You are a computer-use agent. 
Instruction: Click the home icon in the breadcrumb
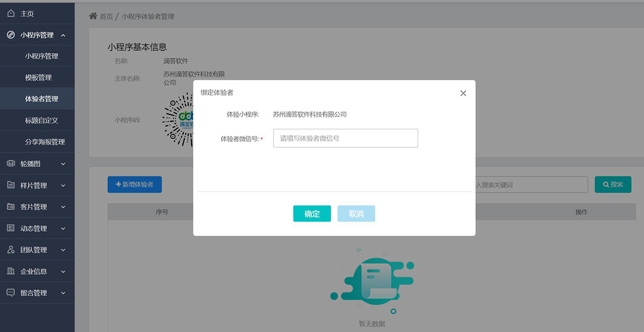click(x=93, y=16)
